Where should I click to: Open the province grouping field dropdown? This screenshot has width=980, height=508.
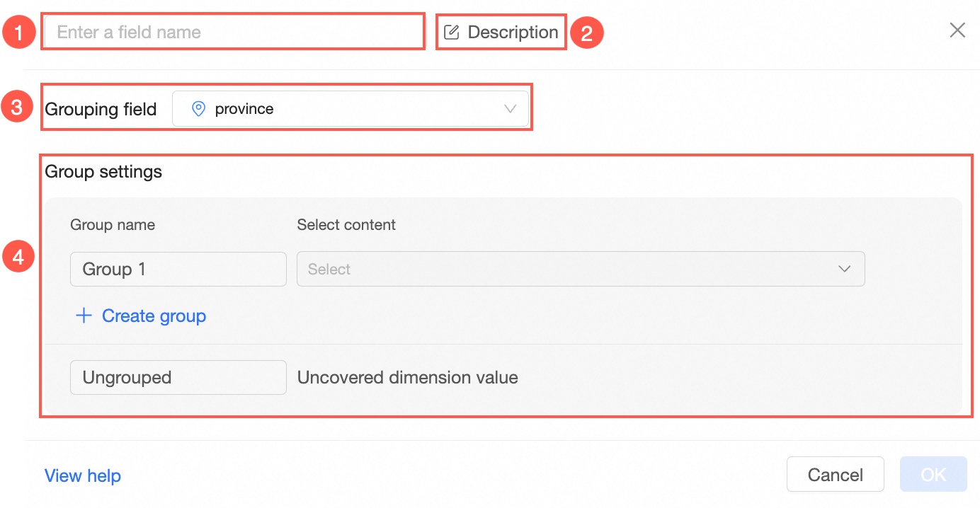pos(350,109)
